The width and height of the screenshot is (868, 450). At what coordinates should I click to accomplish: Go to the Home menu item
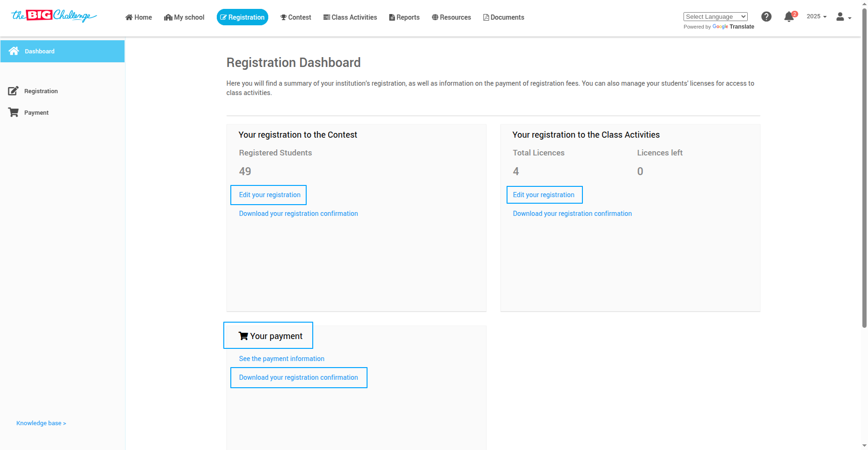coord(139,17)
